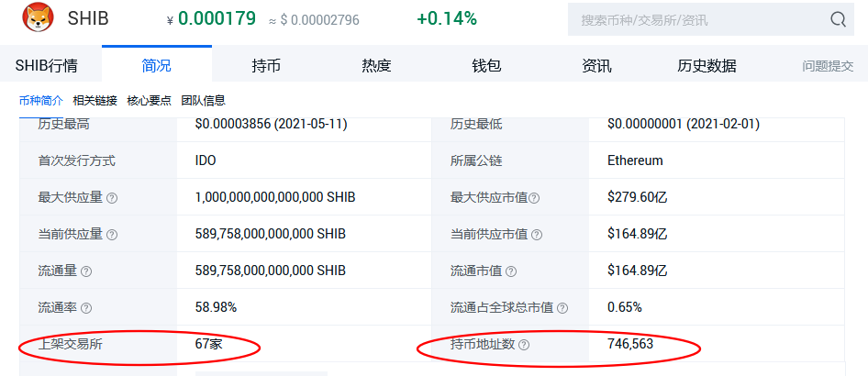Select 1,000,000,000,000,000 SHIB max supply

[275, 197]
